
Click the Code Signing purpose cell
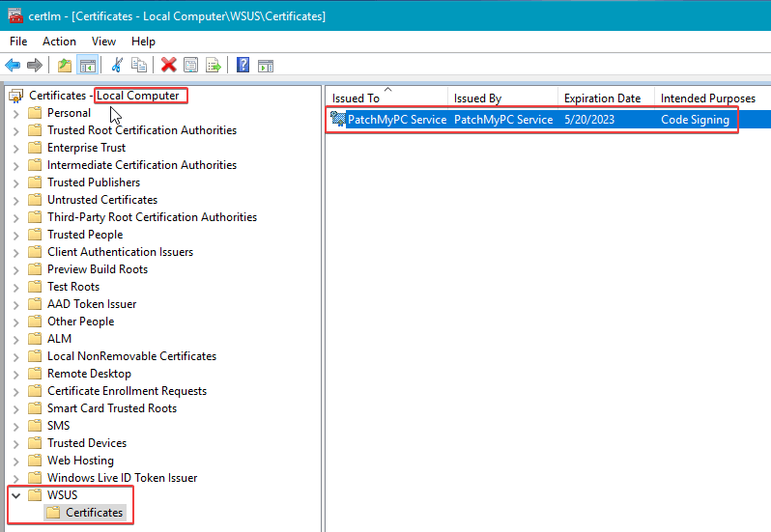click(695, 120)
